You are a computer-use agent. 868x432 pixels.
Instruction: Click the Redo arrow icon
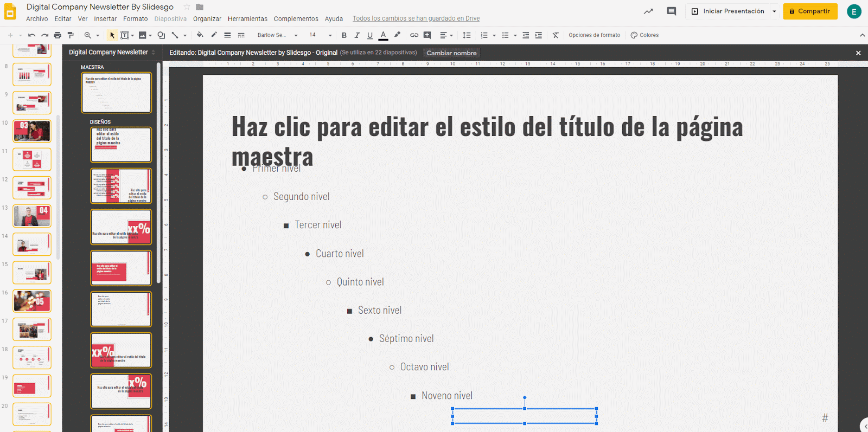pyautogui.click(x=45, y=35)
